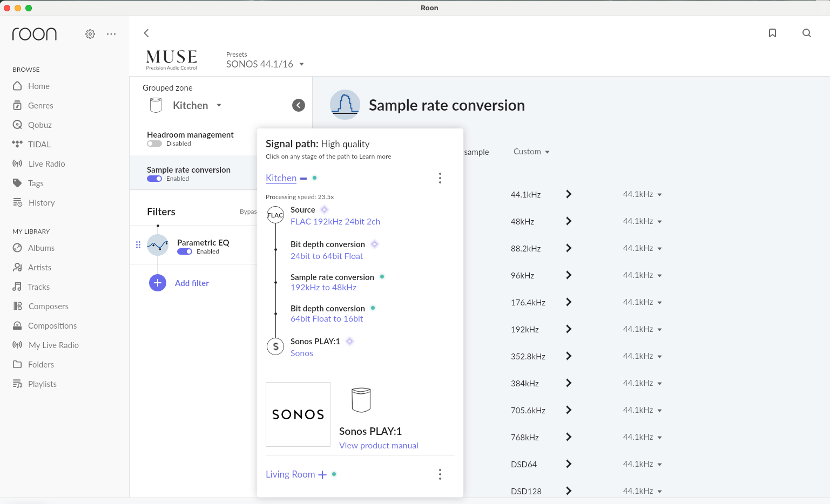Viewport: 830px width, 504px height.
Task: Click the Kitchen link in signal path
Action: click(281, 178)
